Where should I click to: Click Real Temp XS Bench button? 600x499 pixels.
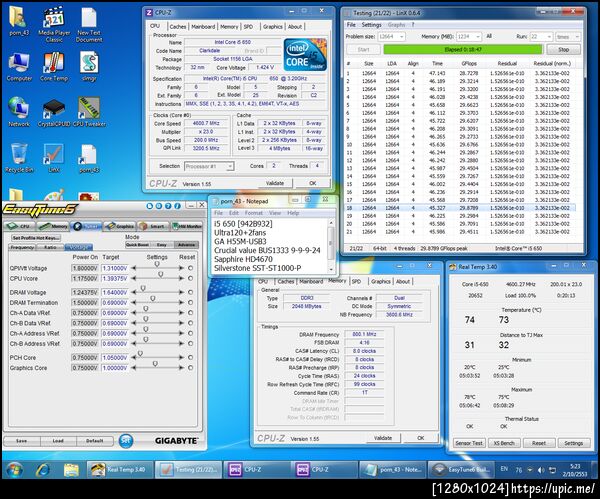tap(504, 443)
